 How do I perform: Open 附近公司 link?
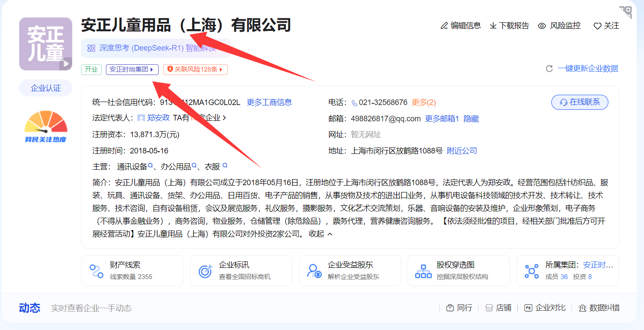point(462,151)
